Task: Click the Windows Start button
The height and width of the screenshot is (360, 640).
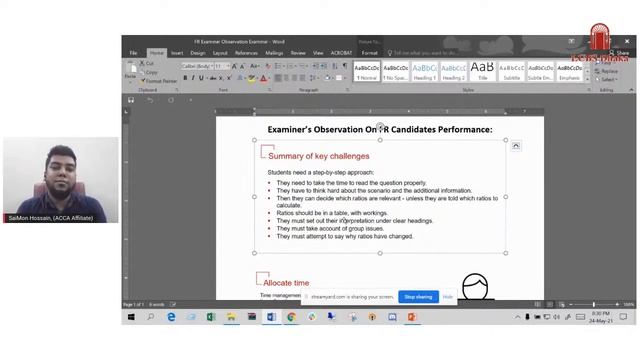Action: [x=131, y=317]
